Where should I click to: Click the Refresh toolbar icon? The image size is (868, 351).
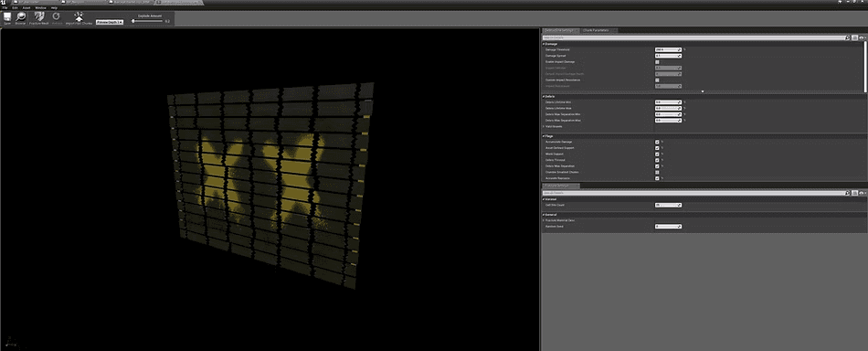pos(57,17)
